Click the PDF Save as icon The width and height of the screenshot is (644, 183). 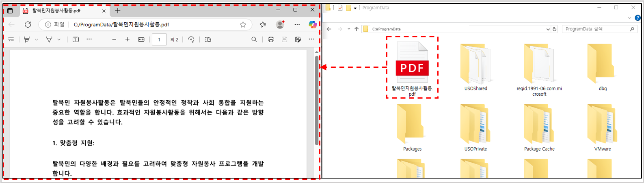pos(298,39)
